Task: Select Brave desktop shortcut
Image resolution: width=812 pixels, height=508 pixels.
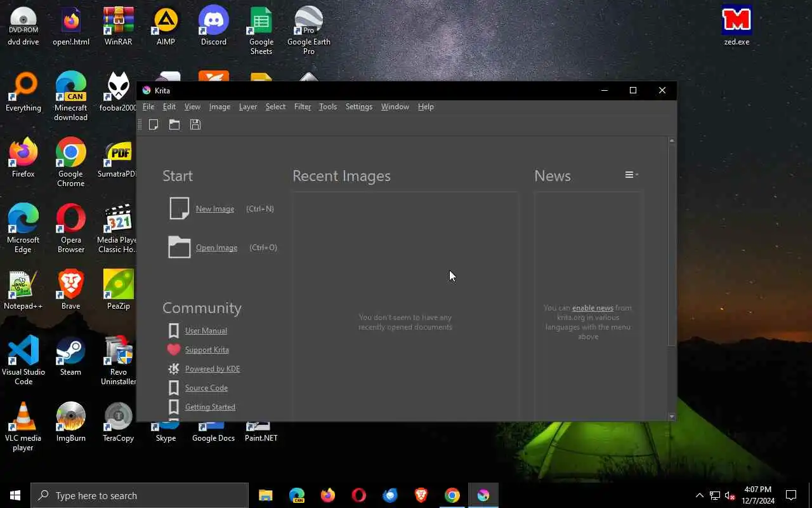Action: tap(70, 291)
